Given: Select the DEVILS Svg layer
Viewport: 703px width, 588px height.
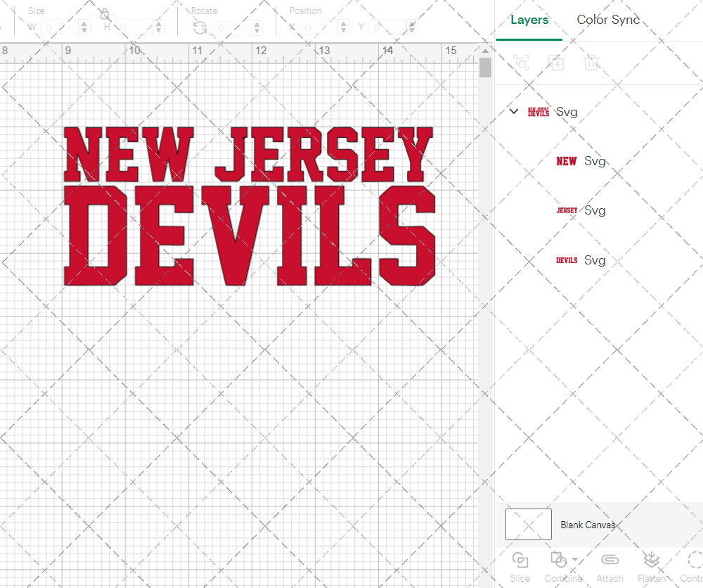Looking at the screenshot, I should [581, 260].
